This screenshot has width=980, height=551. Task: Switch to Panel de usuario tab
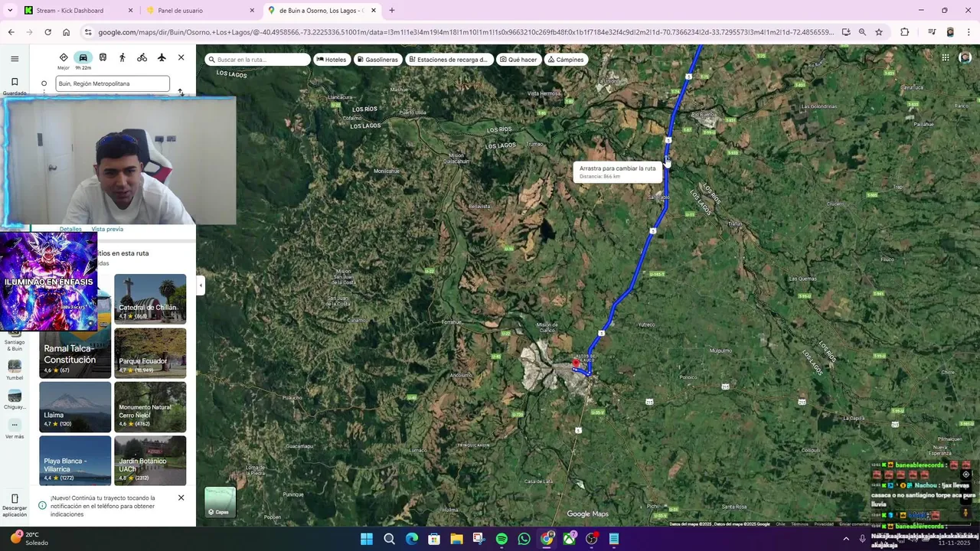coord(201,11)
